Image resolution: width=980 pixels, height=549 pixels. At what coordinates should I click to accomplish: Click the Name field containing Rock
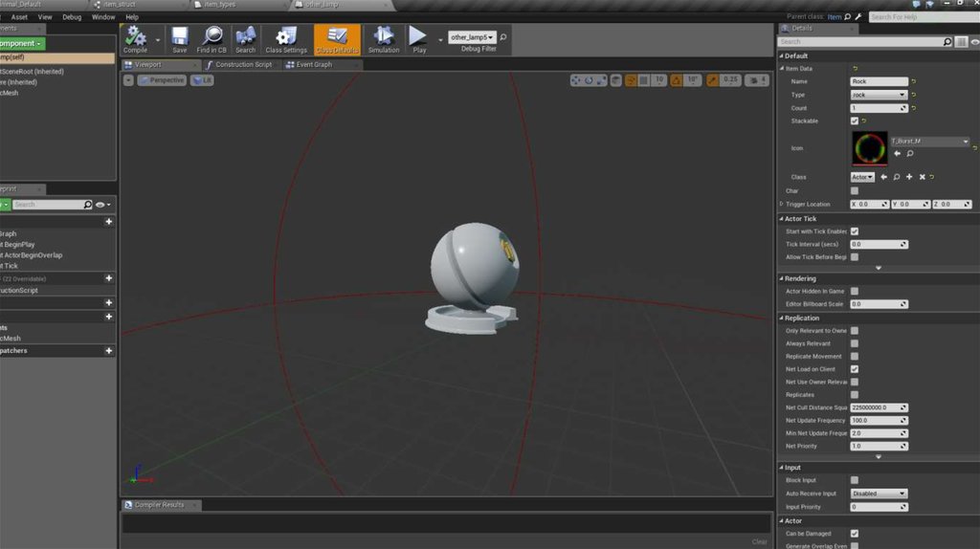pos(879,81)
